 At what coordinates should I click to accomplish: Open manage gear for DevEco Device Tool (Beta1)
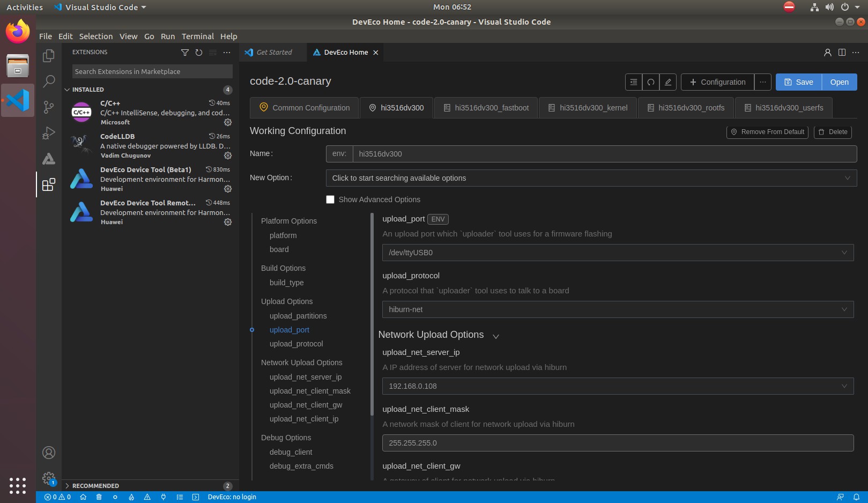228,189
